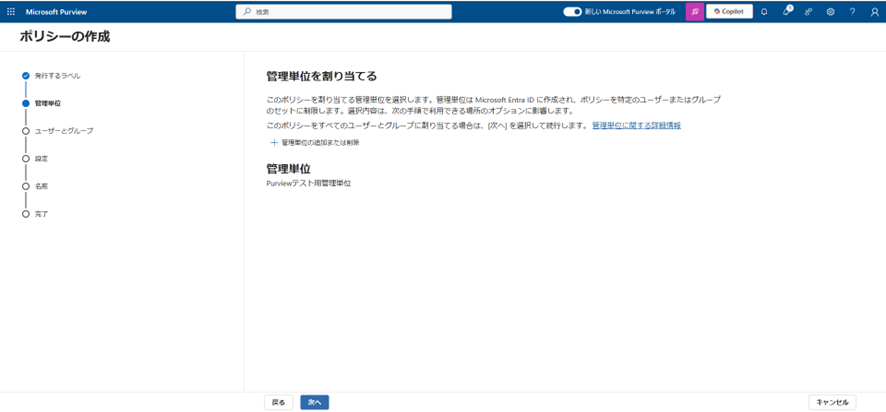Select the 管理単位 step in wizard
This screenshot has width=886, height=412.
(x=48, y=103)
